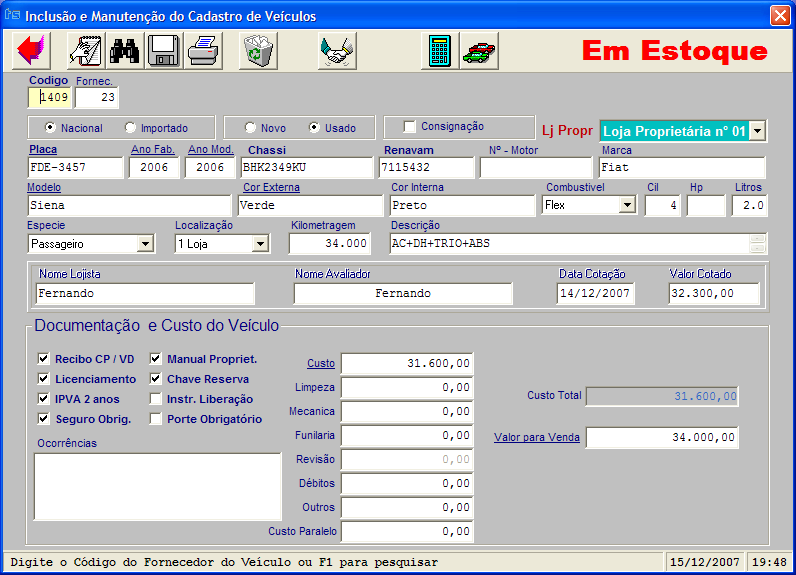
Task: Click the Data Cotação field
Action: [595, 293]
